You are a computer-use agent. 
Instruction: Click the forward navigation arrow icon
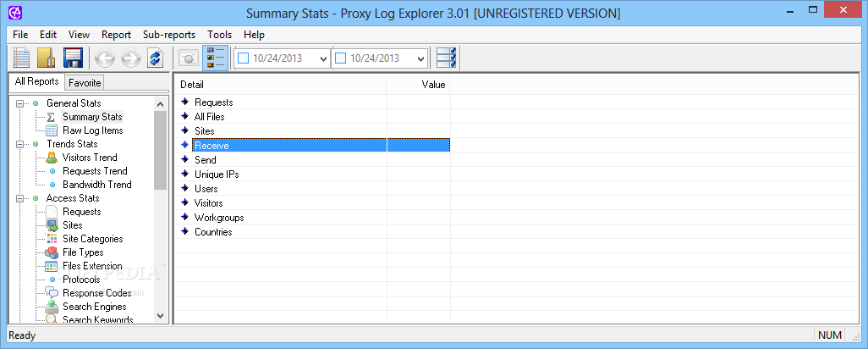130,58
